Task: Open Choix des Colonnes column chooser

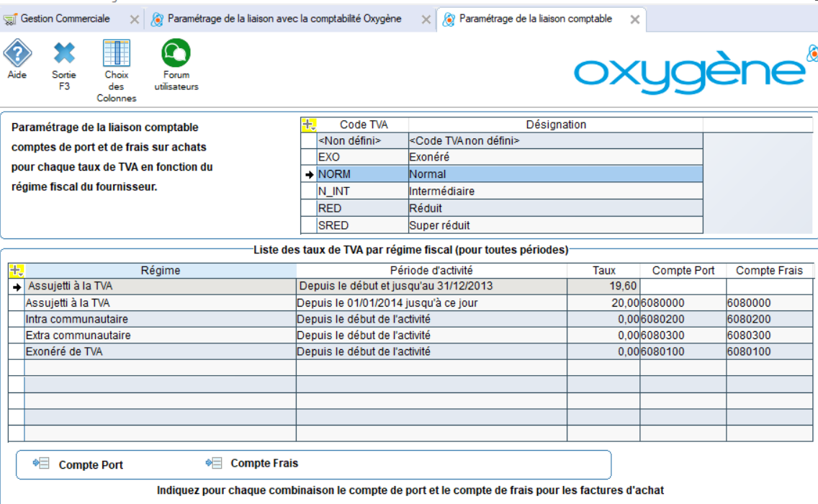Action: (x=117, y=53)
